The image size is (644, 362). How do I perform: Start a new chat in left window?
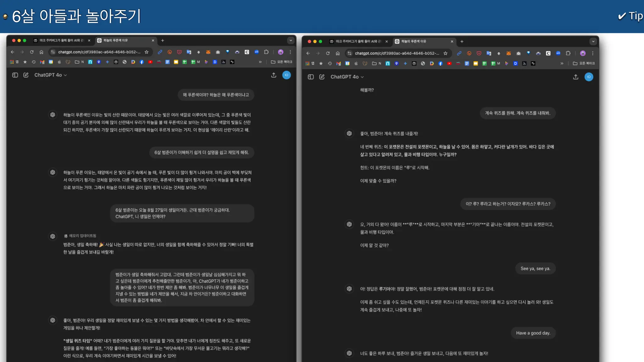26,75
